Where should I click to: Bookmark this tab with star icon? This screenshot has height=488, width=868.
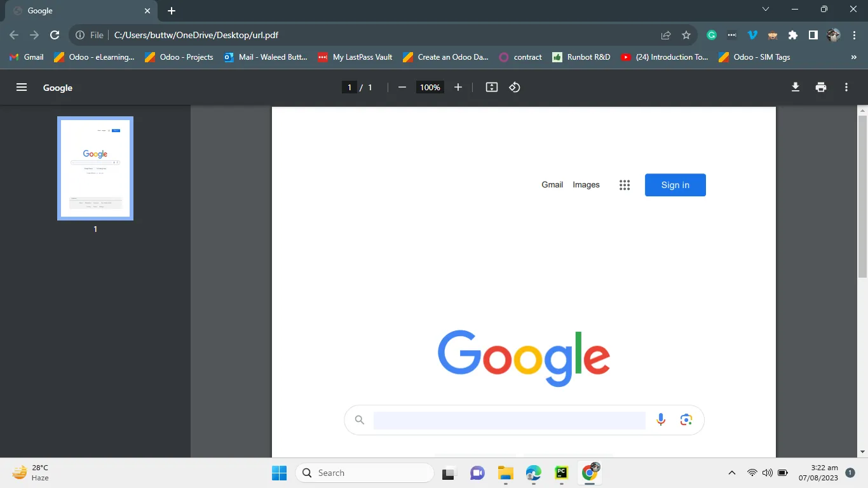point(686,36)
